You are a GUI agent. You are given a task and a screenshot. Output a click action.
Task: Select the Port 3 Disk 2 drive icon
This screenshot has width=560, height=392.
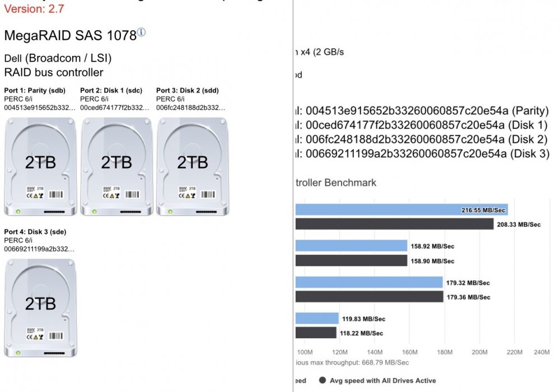(193, 167)
